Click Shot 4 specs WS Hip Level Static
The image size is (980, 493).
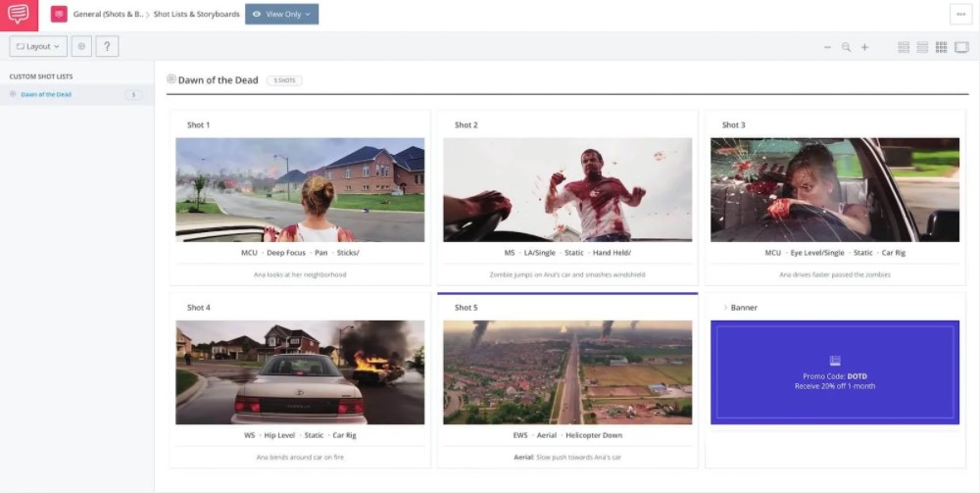pos(300,435)
